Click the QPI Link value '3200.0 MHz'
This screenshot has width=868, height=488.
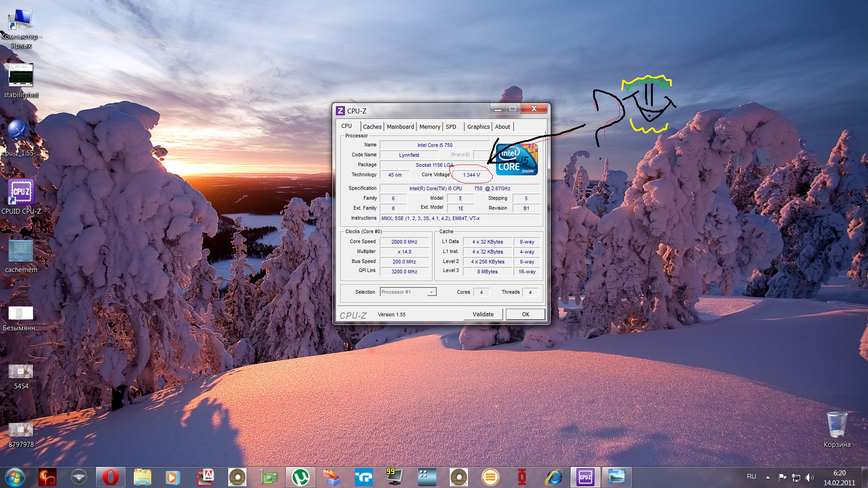404,272
